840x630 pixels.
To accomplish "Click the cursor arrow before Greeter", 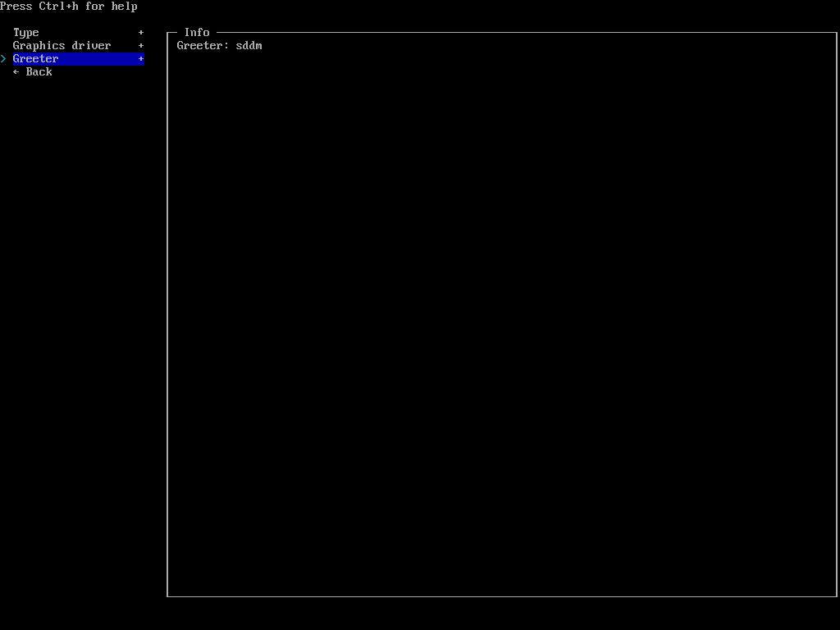I will point(3,59).
